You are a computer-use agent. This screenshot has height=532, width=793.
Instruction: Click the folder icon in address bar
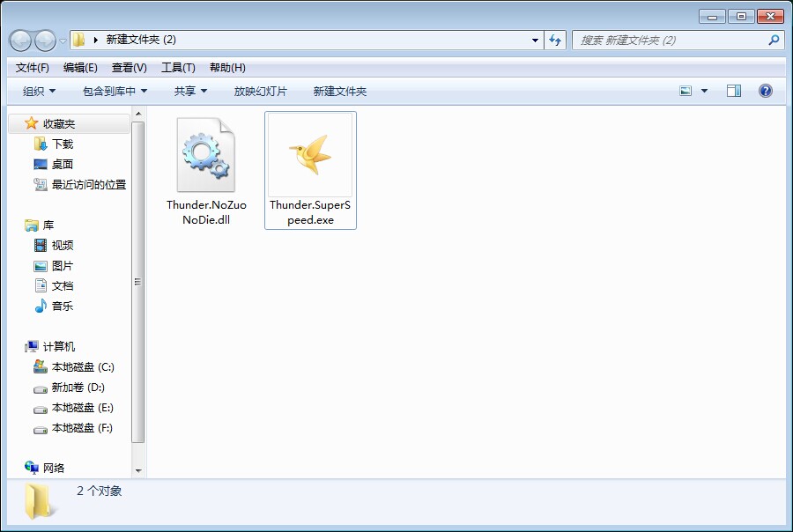pyautogui.click(x=78, y=40)
